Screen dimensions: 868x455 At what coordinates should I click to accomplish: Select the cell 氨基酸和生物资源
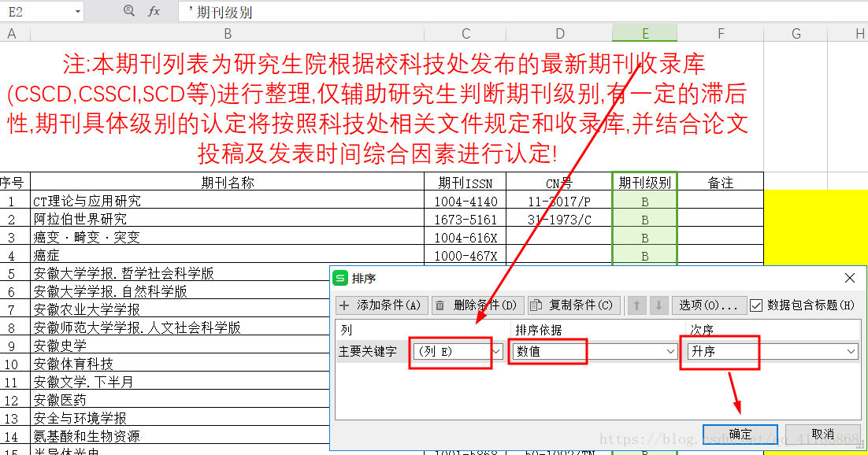point(180,436)
